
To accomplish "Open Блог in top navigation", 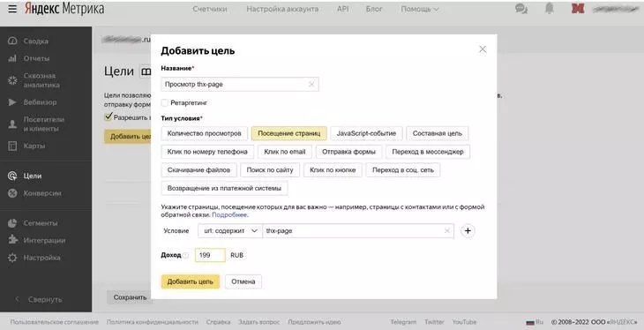I will click(x=374, y=9).
